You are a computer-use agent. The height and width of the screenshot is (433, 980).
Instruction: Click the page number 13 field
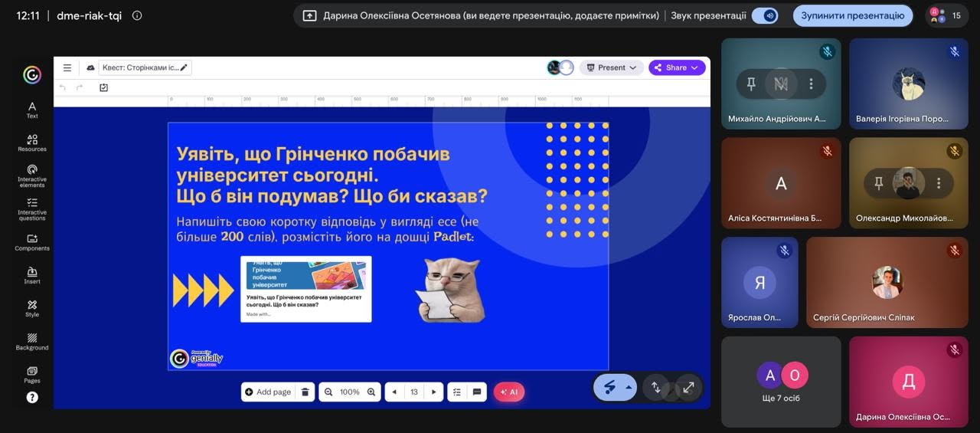click(414, 392)
